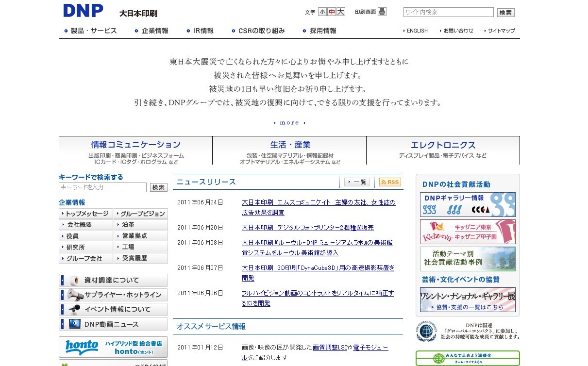Viewport: 588px width, 366px height.
Task: Click the print screen printer icon
Action: tap(382, 12)
